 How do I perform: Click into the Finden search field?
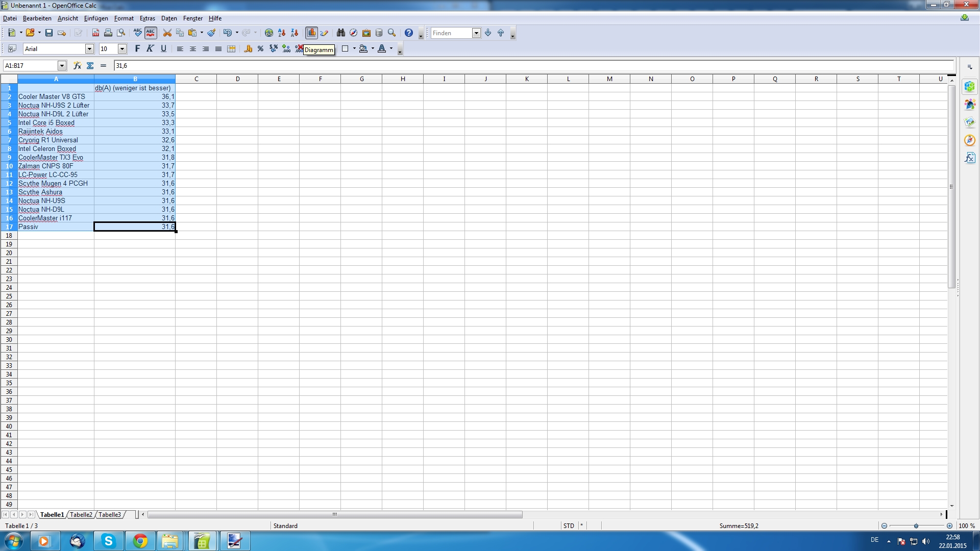point(451,33)
